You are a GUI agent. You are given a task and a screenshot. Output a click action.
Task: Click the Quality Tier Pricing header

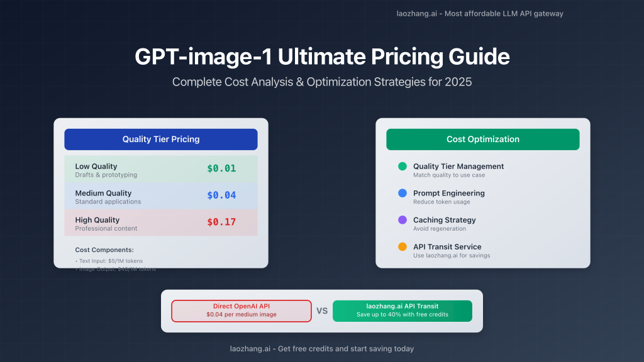[161, 140]
